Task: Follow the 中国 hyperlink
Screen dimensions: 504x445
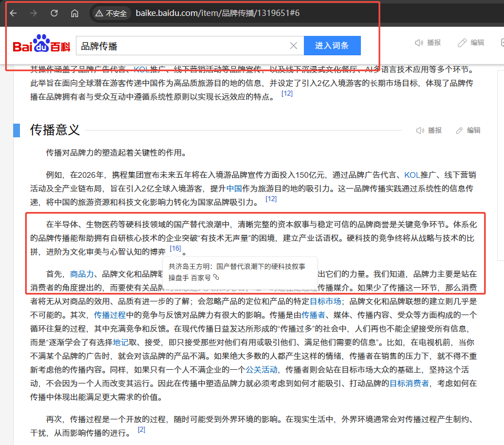Action: coord(234,189)
